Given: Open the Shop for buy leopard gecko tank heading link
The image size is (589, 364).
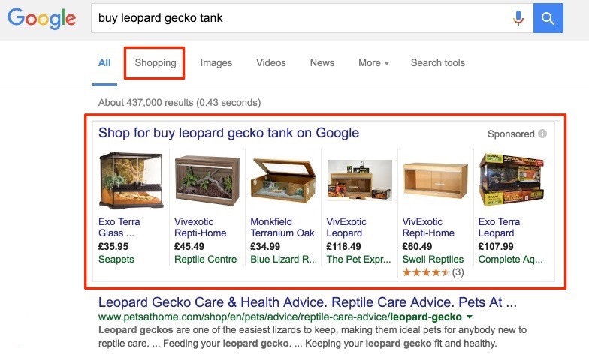Looking at the screenshot, I should 228,134.
